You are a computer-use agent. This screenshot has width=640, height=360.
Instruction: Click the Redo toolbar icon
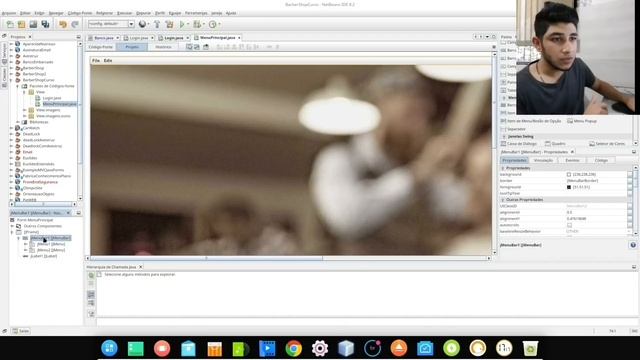point(75,24)
